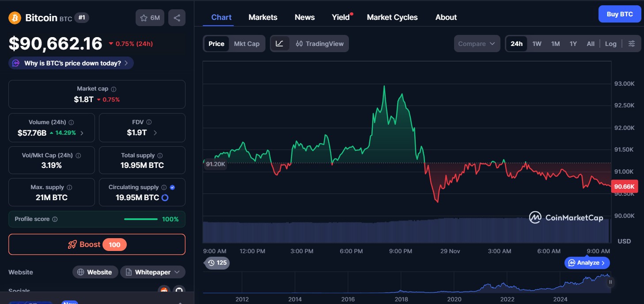Viewport: 644px width, 304px height.
Task: Open the Compare dropdown
Action: [x=477, y=44]
